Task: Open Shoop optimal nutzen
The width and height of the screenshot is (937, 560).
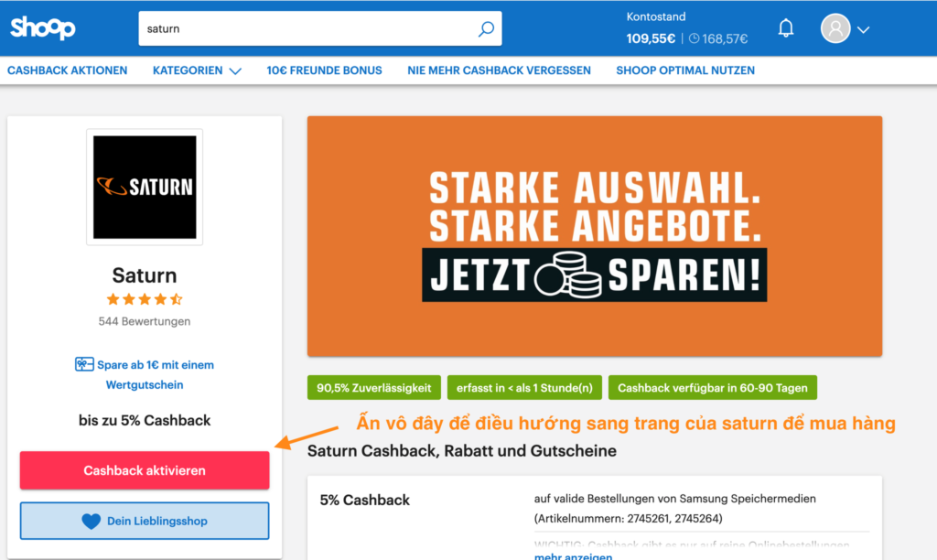Action: coord(685,70)
